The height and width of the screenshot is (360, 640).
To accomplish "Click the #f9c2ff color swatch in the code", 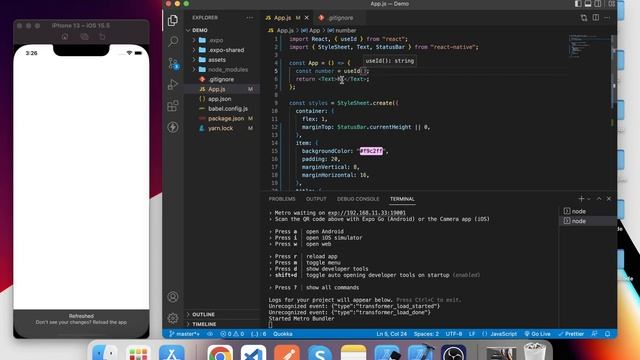I will pos(371,151).
